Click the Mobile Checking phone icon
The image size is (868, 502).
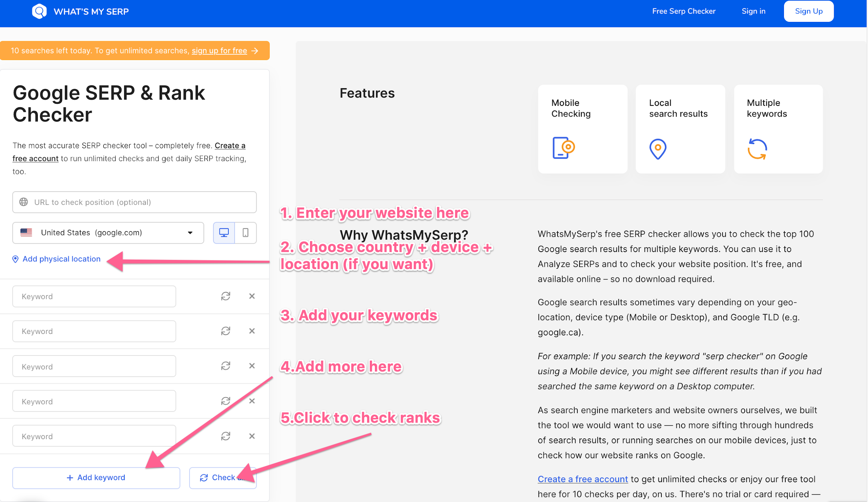pyautogui.click(x=564, y=148)
